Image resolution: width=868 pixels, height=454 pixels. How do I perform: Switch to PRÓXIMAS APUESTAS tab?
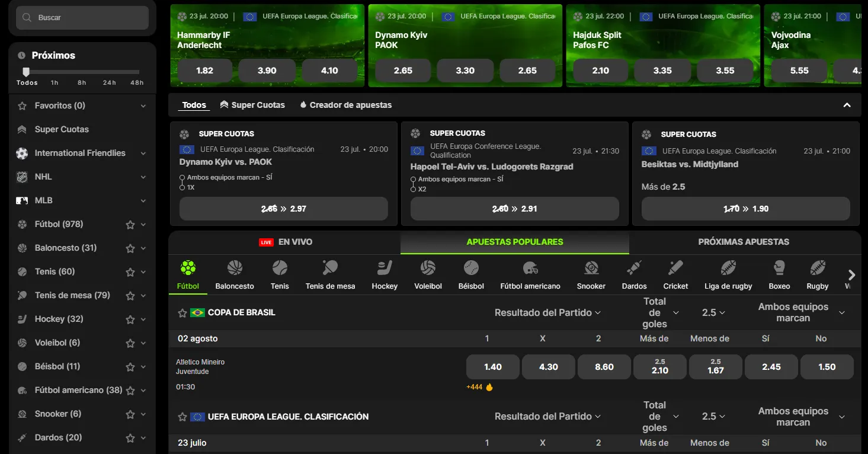744,242
